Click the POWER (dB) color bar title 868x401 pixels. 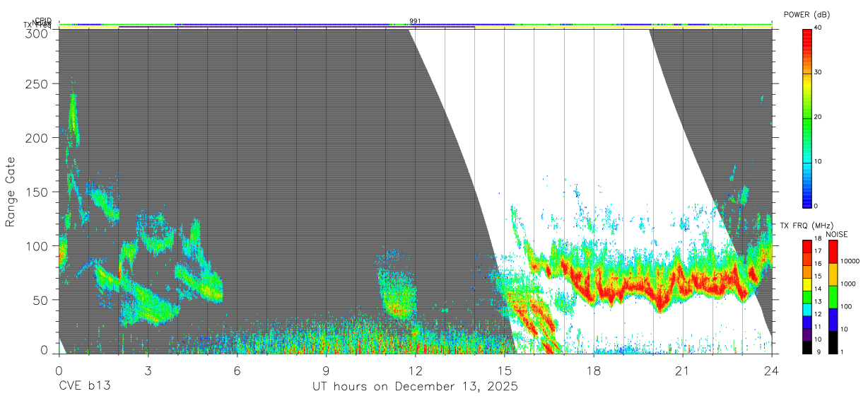click(x=807, y=15)
